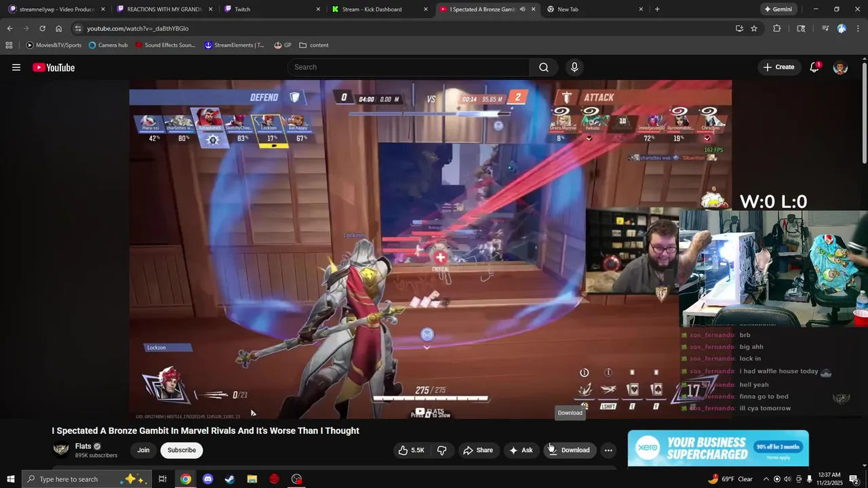Like the video with thumbs up
The height and width of the screenshot is (488, 868).
[x=411, y=450]
